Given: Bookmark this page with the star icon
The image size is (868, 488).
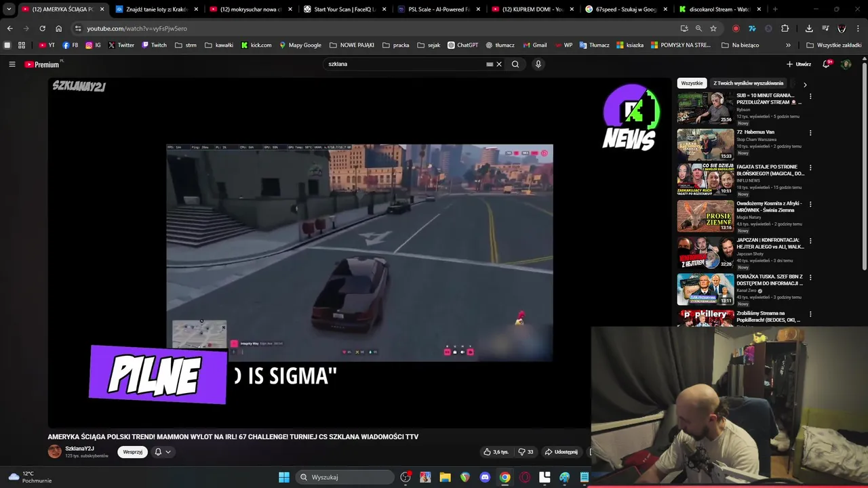Looking at the screenshot, I should click(x=713, y=28).
